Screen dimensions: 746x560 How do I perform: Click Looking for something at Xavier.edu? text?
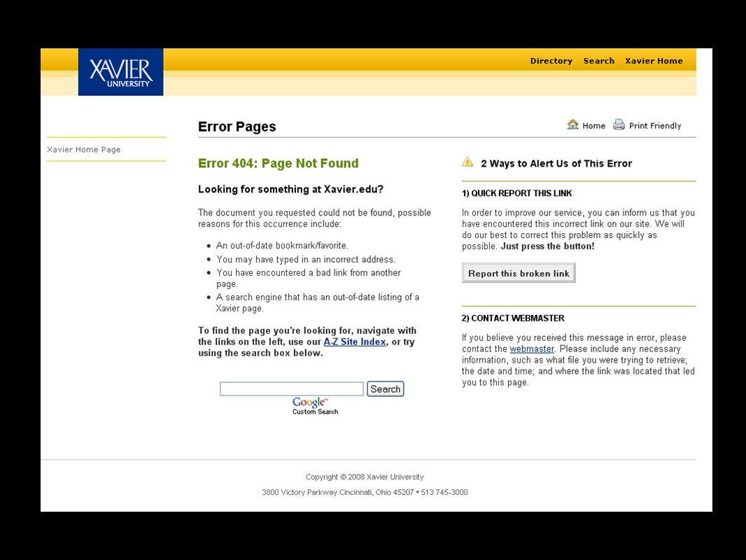coord(290,190)
